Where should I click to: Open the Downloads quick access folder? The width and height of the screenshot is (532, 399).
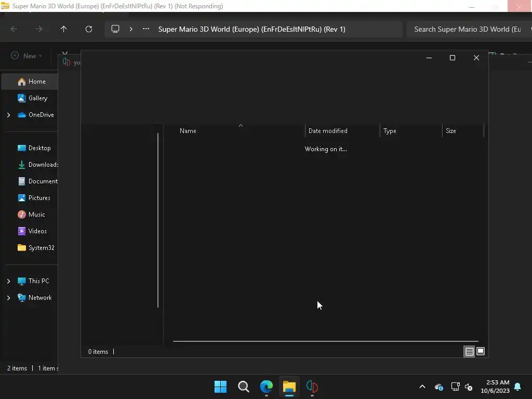click(x=37, y=165)
